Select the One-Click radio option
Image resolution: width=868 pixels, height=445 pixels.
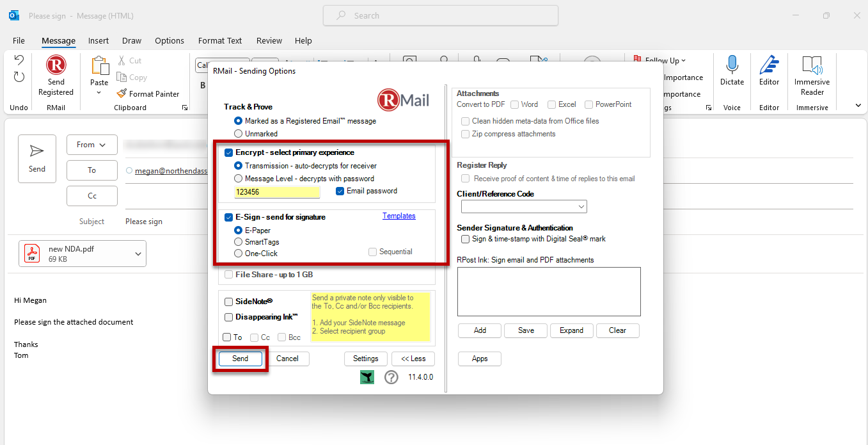[238, 254]
